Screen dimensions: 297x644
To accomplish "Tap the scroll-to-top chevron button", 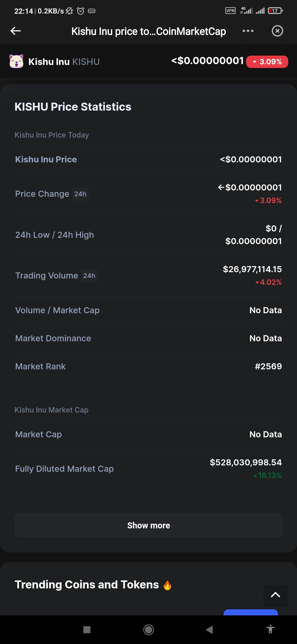I will 276,595.
